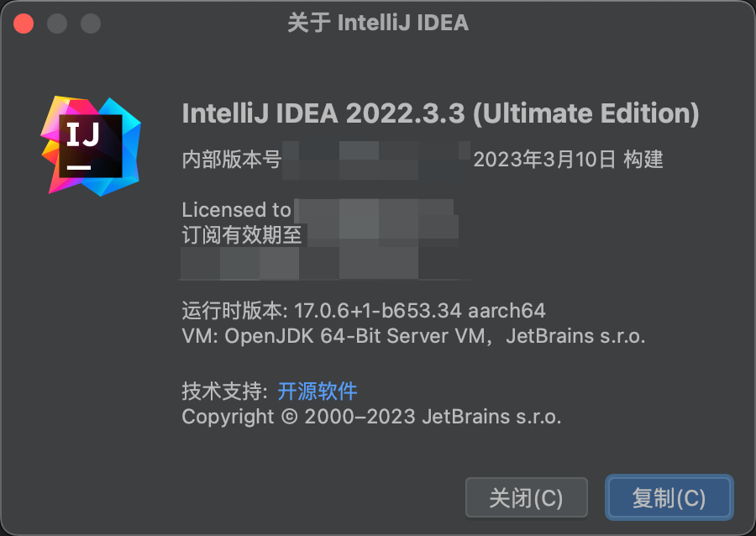The width and height of the screenshot is (756, 536).
Task: Click the 2023年3月10日 构建 build date text
Action: (x=569, y=159)
